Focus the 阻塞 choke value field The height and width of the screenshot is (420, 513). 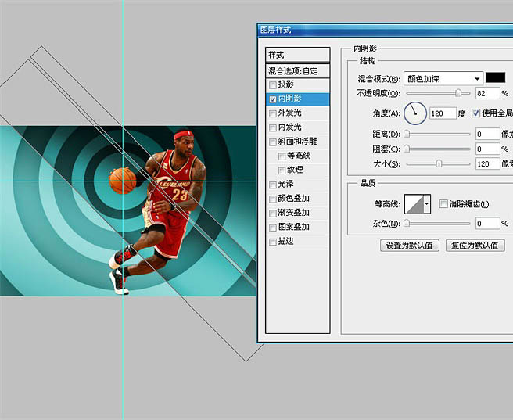point(487,149)
